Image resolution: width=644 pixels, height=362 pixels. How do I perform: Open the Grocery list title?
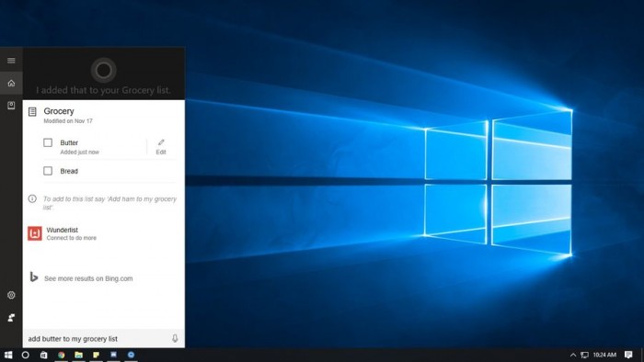[59, 111]
